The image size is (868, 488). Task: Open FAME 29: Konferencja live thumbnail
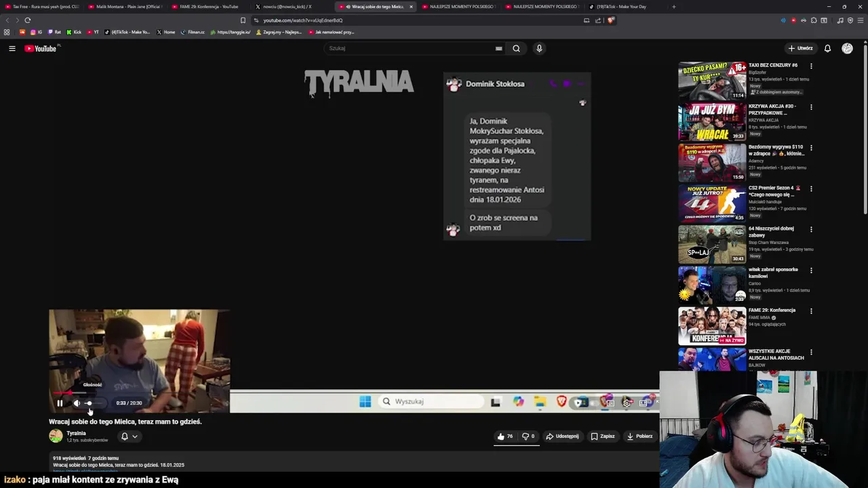[712, 325]
